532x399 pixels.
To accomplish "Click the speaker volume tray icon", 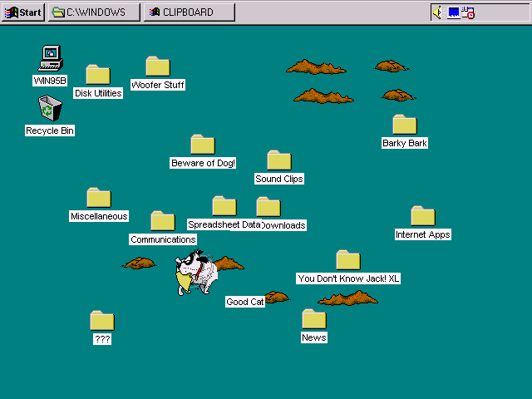I will point(437,13).
